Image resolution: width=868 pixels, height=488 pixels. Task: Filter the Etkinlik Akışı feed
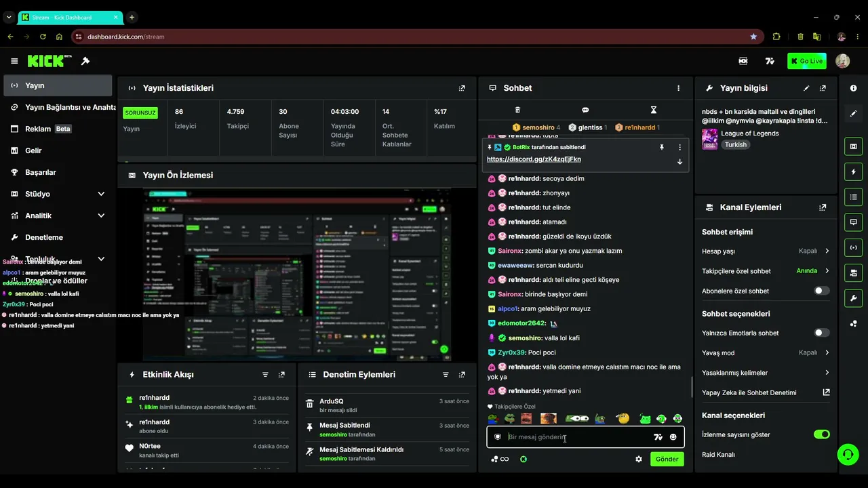point(265,374)
